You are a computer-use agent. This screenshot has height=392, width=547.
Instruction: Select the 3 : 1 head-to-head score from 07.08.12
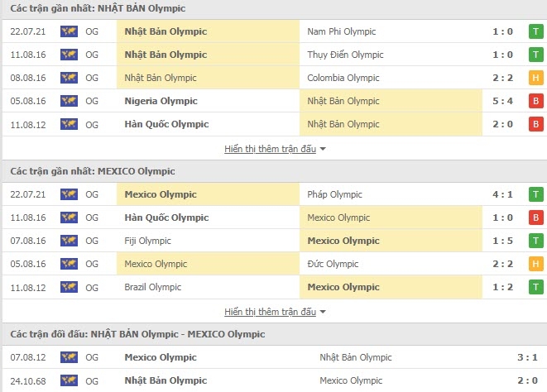tap(527, 357)
